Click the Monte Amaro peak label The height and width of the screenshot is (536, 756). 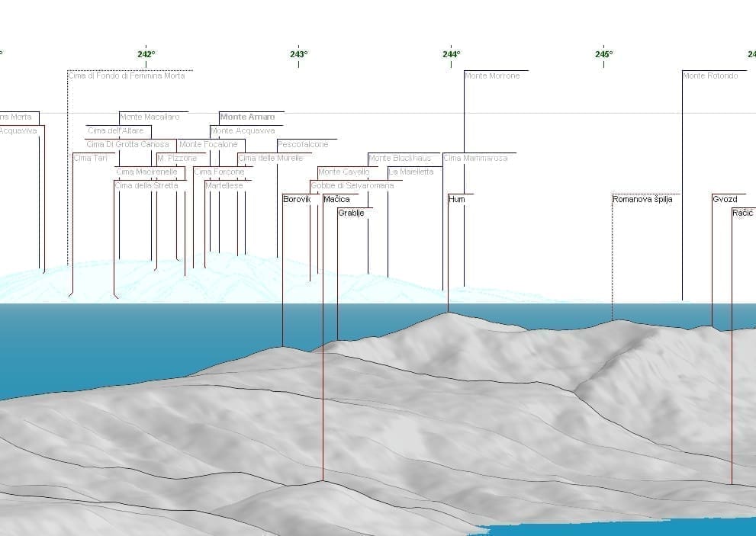pyautogui.click(x=247, y=117)
